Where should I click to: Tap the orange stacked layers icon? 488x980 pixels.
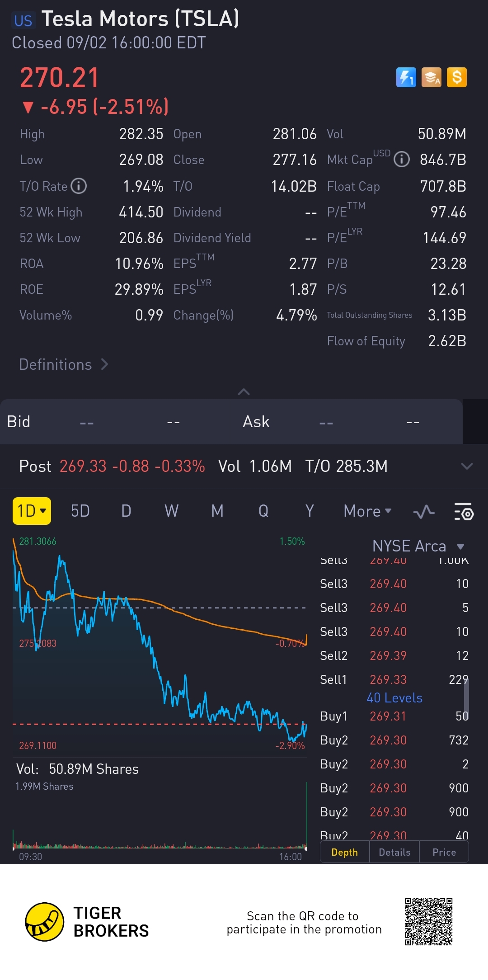pos(431,77)
